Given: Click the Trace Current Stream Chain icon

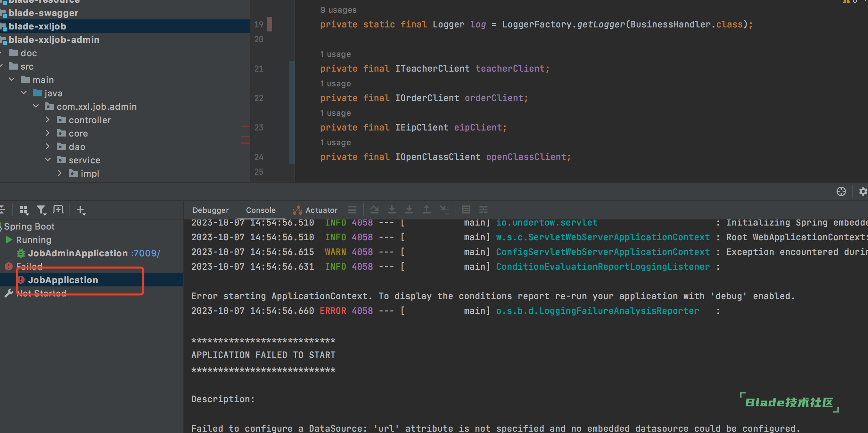Looking at the screenshot, I should (483, 209).
